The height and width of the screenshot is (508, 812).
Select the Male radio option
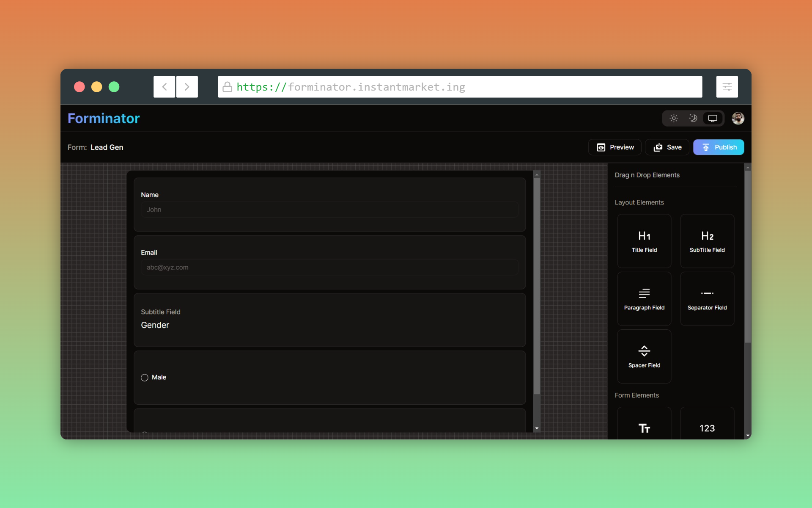(145, 378)
